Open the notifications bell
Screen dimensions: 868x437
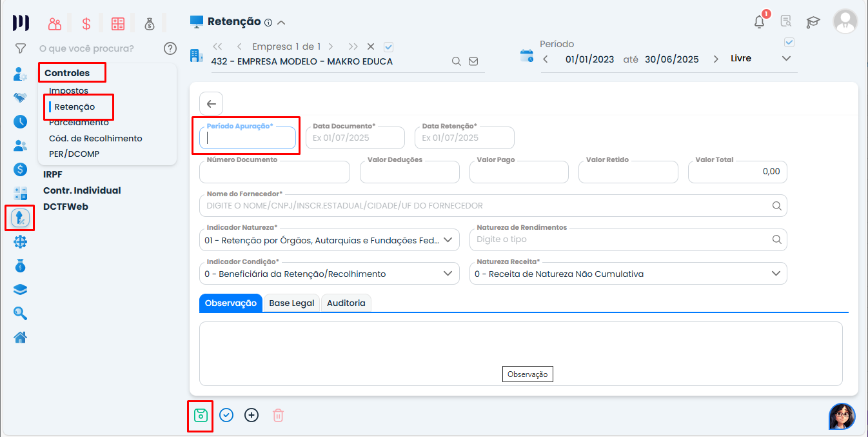[x=759, y=22]
